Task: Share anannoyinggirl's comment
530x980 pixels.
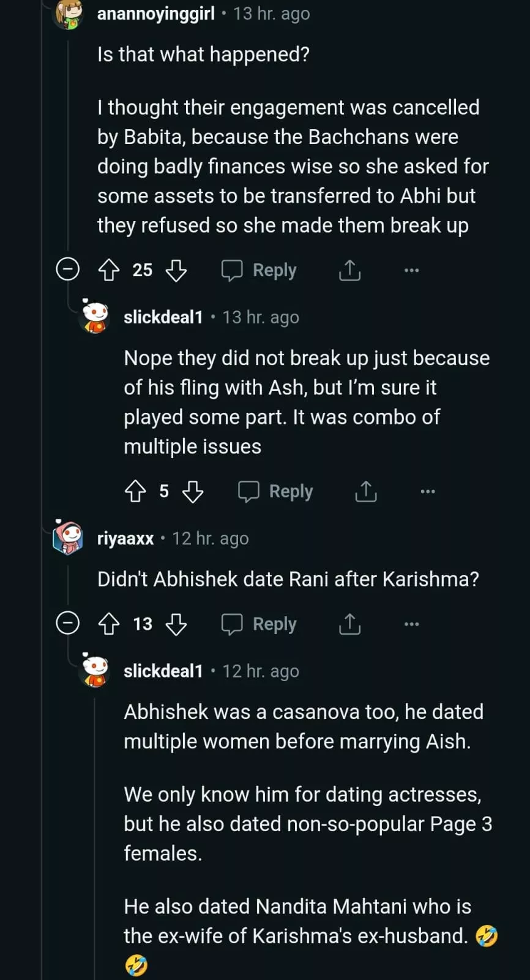Action: (x=350, y=270)
